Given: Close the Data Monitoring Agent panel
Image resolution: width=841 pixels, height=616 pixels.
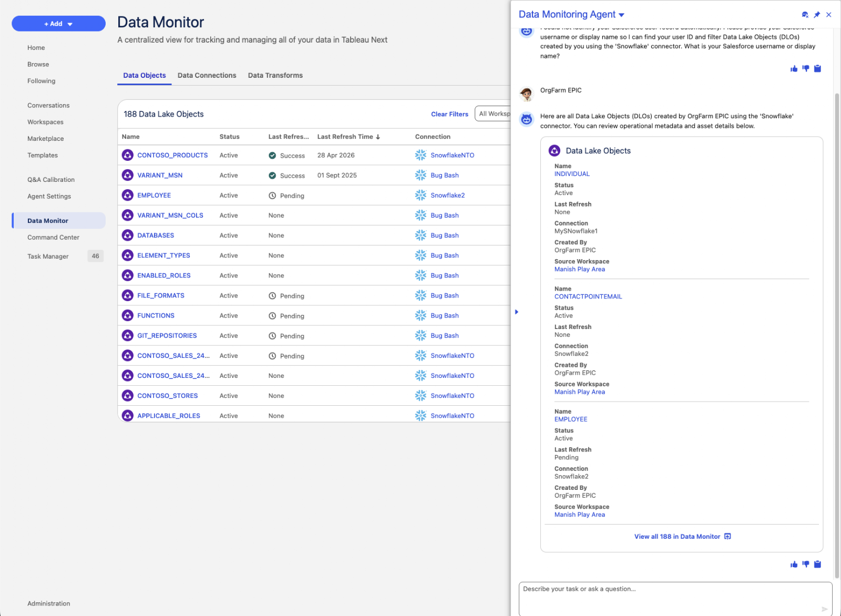Looking at the screenshot, I should tap(829, 15).
